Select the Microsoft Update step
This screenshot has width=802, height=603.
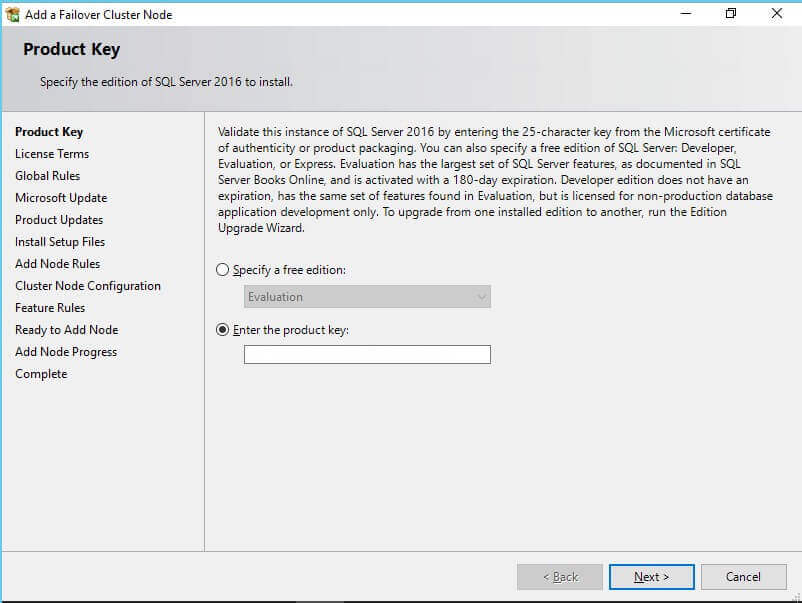pos(61,198)
